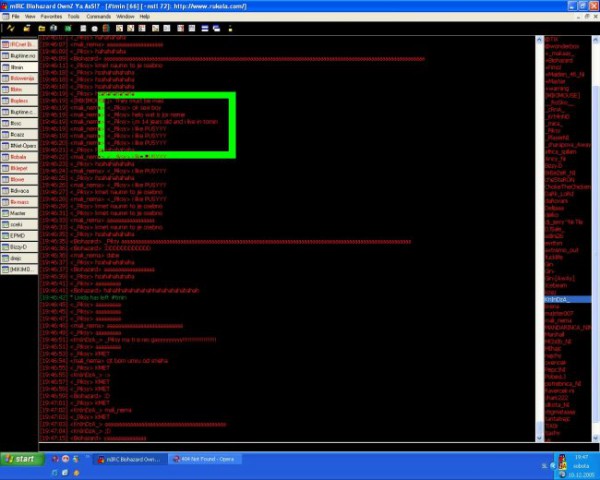Open the Help menu
600x480 pixels.
point(145,16)
